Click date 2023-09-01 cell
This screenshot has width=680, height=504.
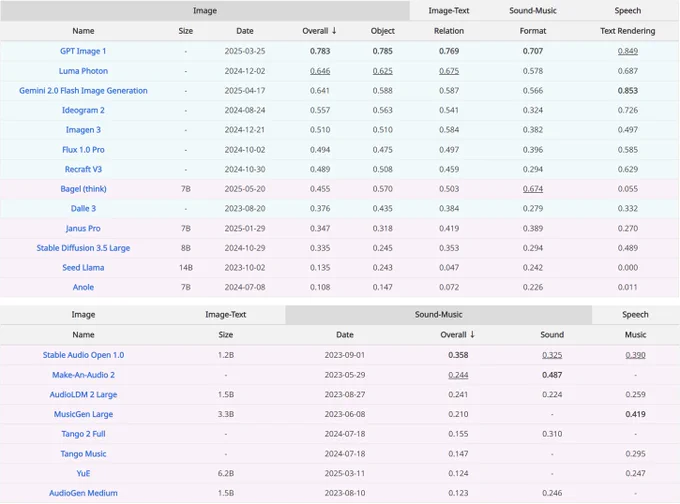pyautogui.click(x=345, y=355)
